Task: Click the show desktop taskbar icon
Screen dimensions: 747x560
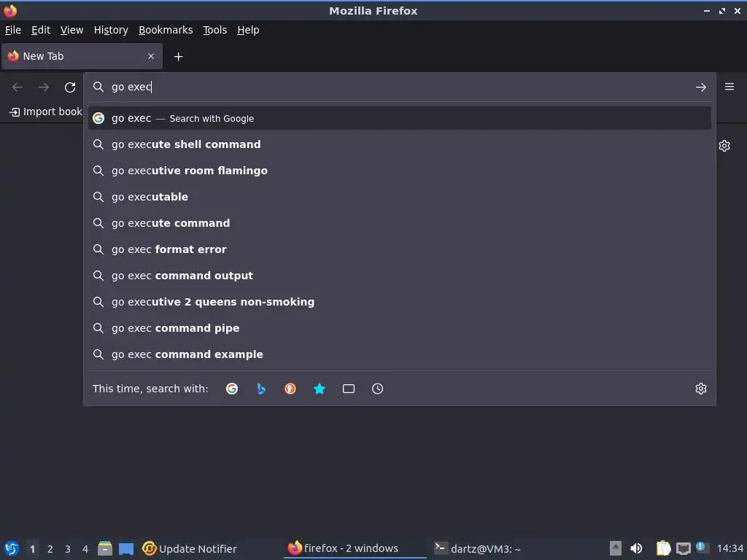Action: click(126, 549)
